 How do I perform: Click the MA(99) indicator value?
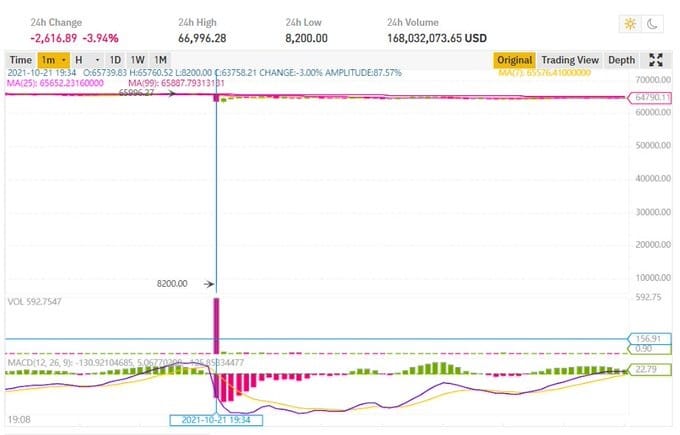click(x=177, y=83)
